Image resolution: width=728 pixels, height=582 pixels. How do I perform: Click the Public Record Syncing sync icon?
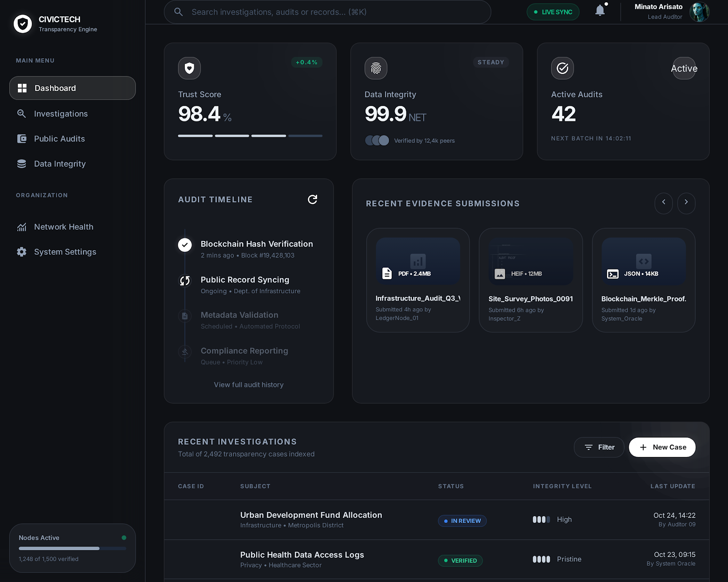(185, 281)
